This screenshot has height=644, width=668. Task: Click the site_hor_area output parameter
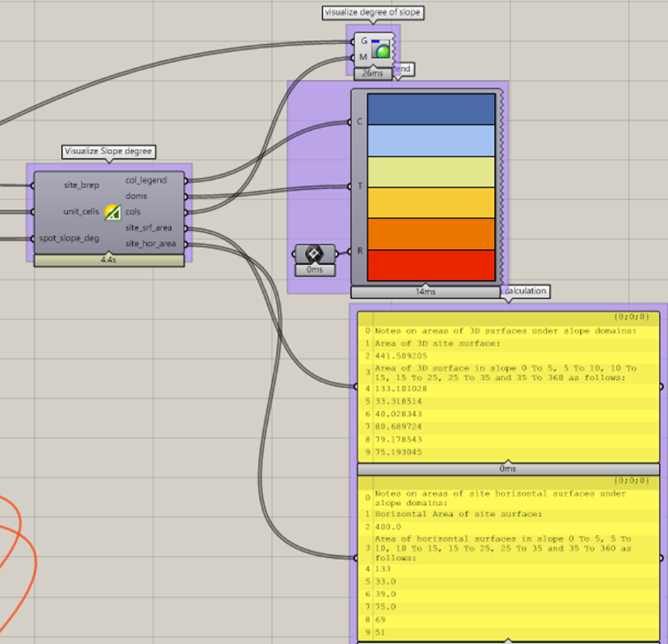[151, 244]
